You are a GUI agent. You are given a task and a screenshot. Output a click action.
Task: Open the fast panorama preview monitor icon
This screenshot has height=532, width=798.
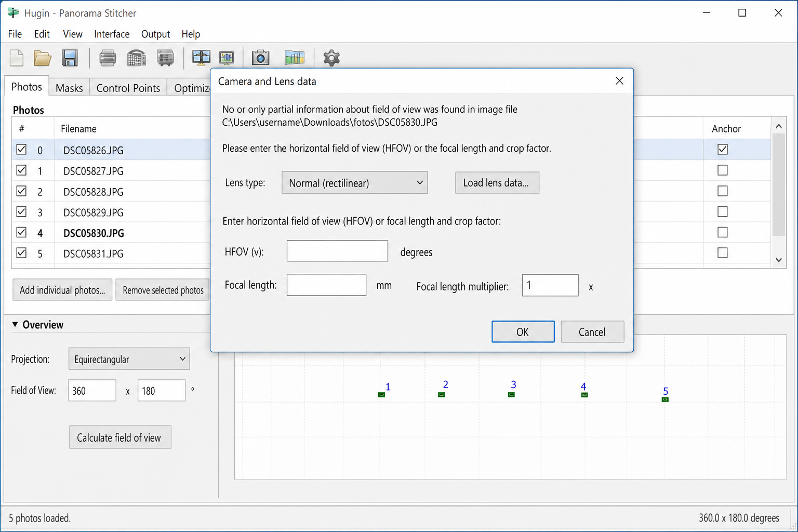point(201,58)
